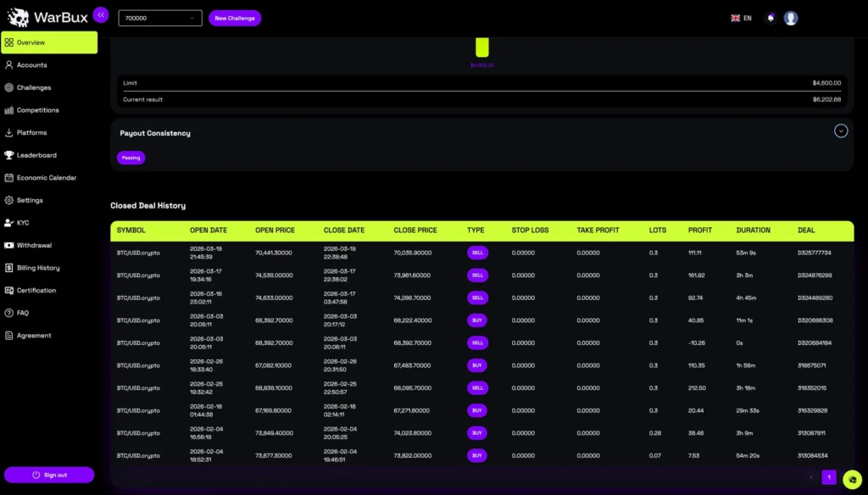
Task: Click SELL badge for deal D325777734
Action: pos(477,253)
